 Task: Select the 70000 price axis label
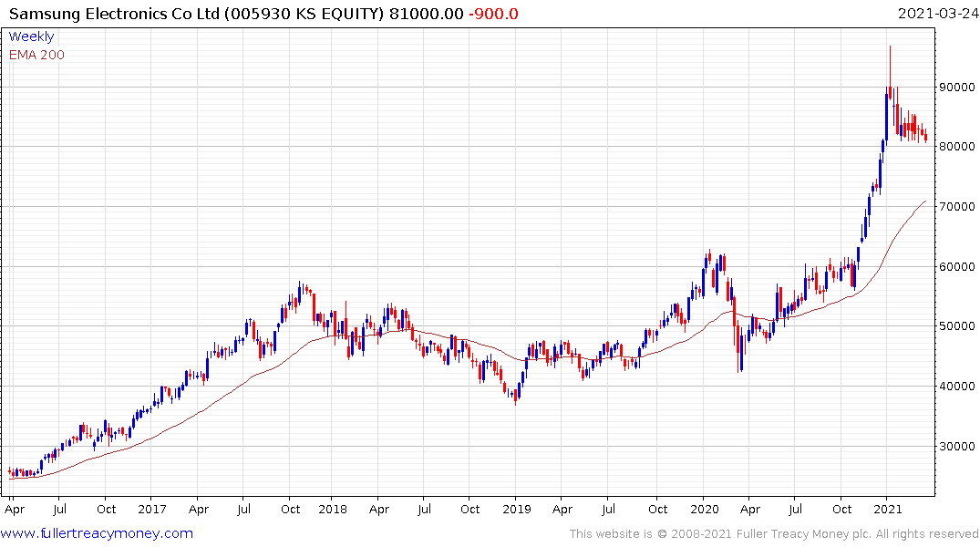(957, 206)
